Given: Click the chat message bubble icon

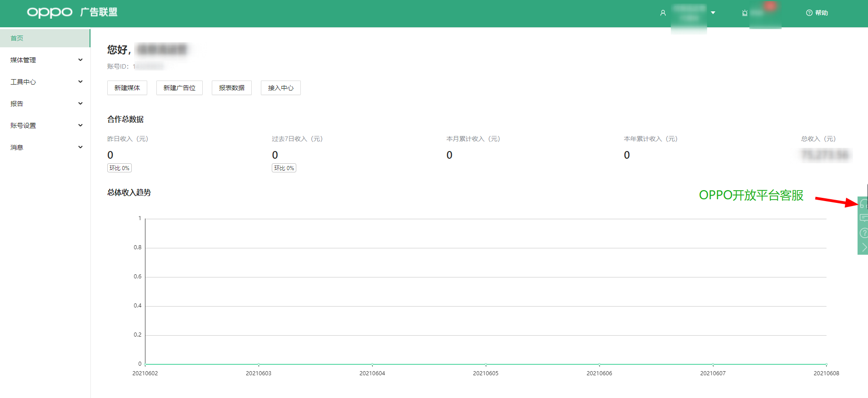Looking at the screenshot, I should [863, 218].
